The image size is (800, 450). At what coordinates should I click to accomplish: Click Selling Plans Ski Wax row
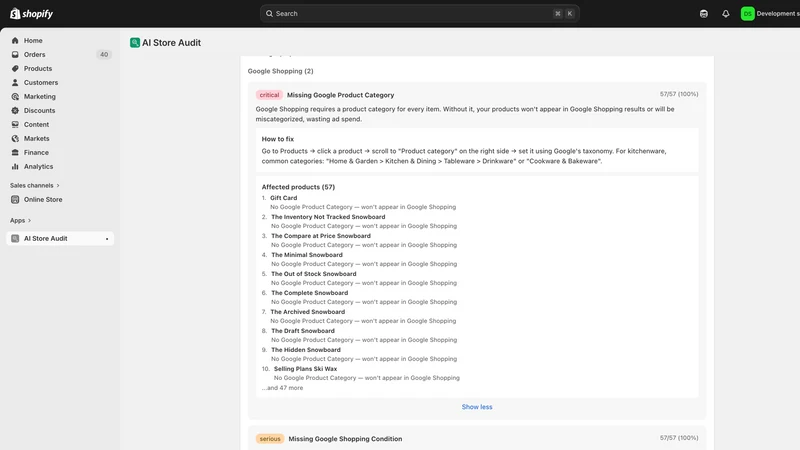[306, 369]
